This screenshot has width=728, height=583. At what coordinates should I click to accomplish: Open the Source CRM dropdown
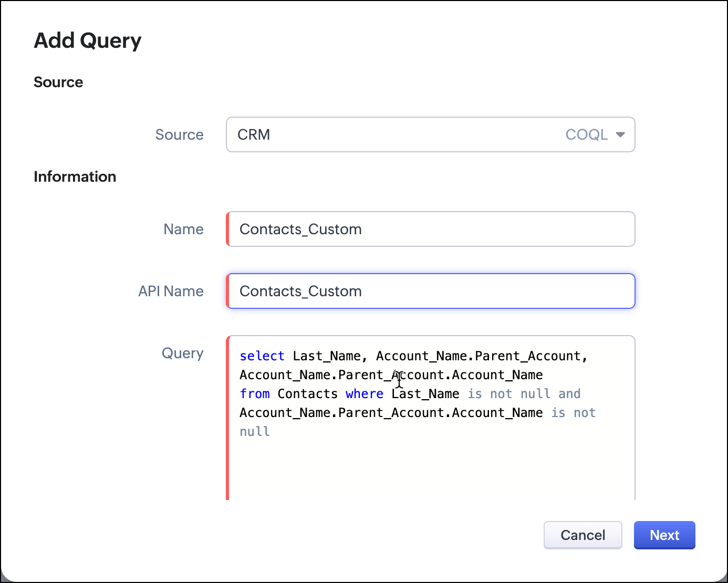(x=399, y=134)
